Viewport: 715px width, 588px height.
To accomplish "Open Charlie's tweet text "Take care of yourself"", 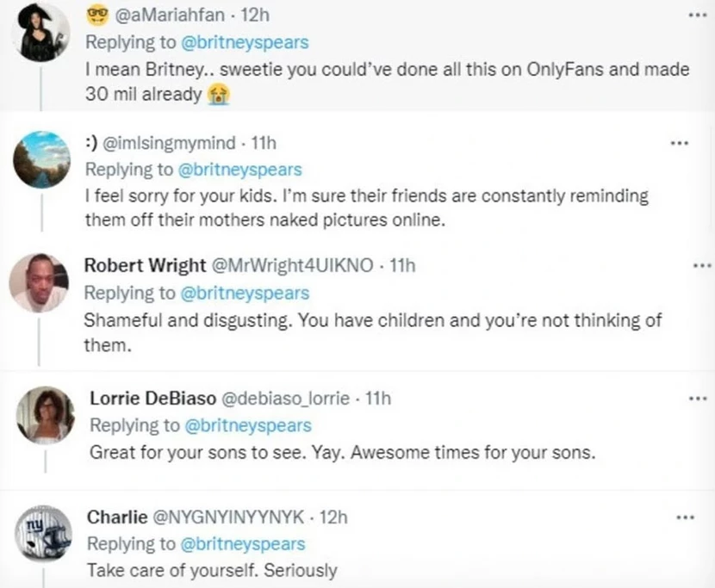I will [x=211, y=570].
